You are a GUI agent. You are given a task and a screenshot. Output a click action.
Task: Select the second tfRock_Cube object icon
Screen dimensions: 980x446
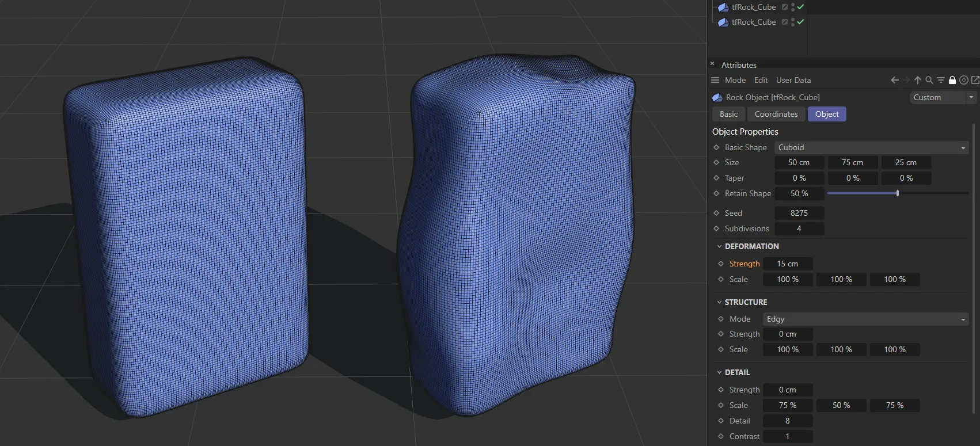click(723, 22)
